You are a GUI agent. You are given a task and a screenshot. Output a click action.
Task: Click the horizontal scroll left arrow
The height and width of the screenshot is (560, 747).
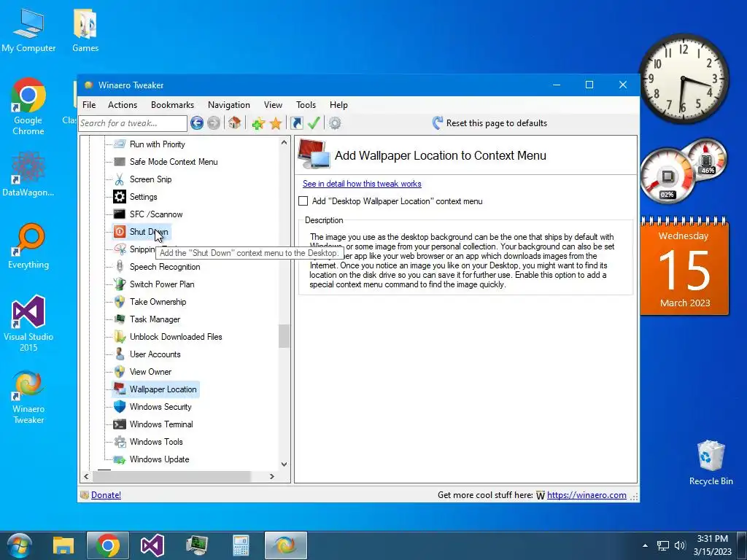pyautogui.click(x=86, y=476)
